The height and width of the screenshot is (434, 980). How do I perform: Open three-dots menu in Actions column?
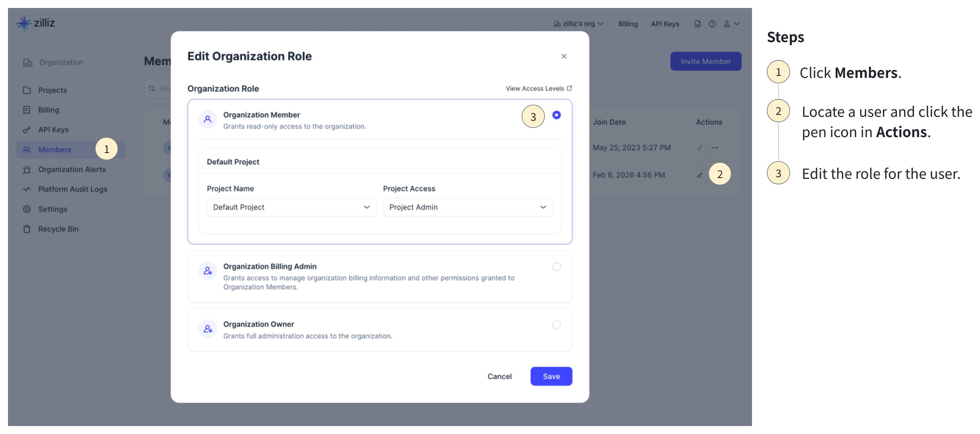[x=715, y=148]
